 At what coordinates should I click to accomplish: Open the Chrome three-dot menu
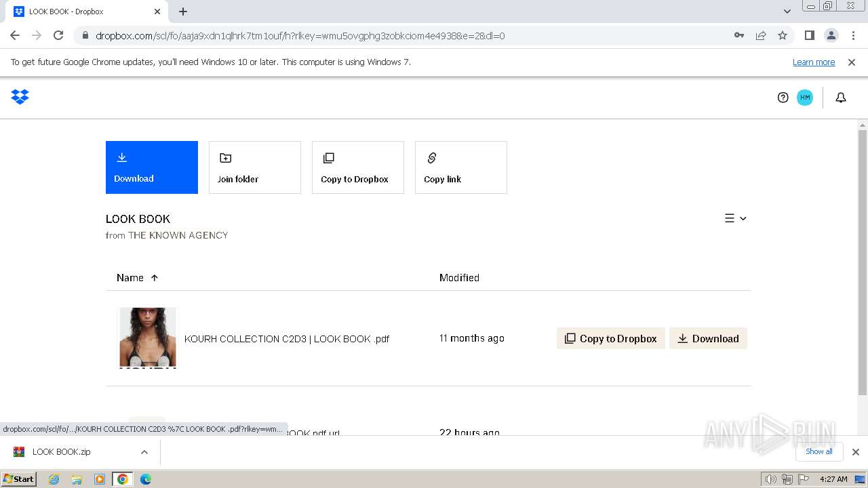point(853,35)
